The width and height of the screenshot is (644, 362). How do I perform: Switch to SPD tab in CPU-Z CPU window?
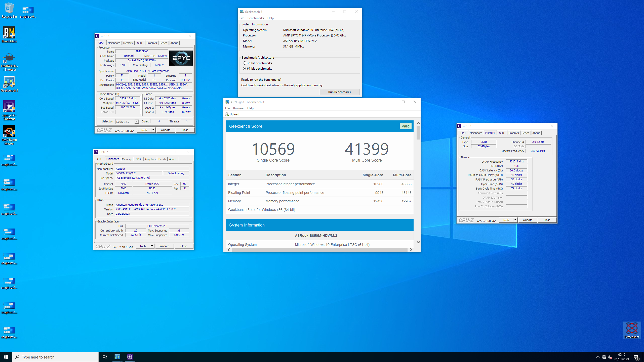(x=140, y=43)
